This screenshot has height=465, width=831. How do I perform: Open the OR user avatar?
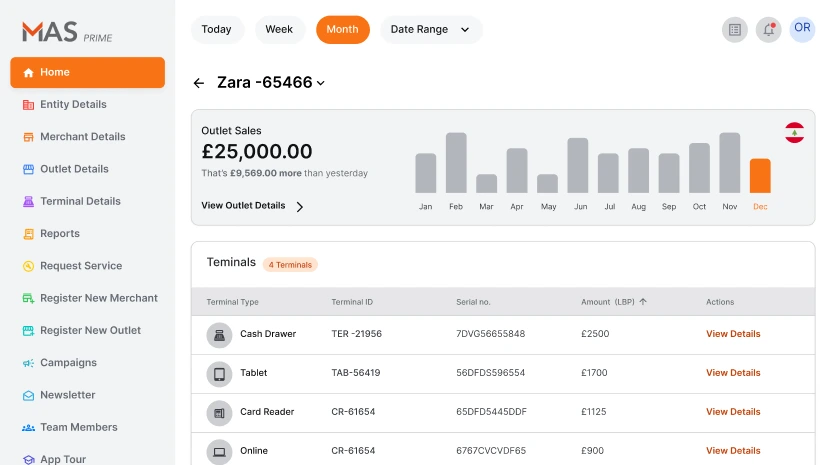pyautogui.click(x=802, y=29)
